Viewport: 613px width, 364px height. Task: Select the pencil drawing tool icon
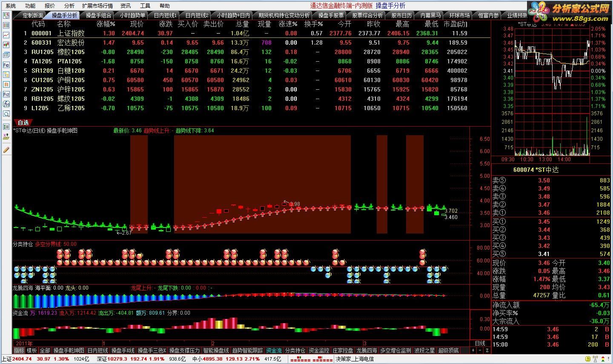(6, 149)
